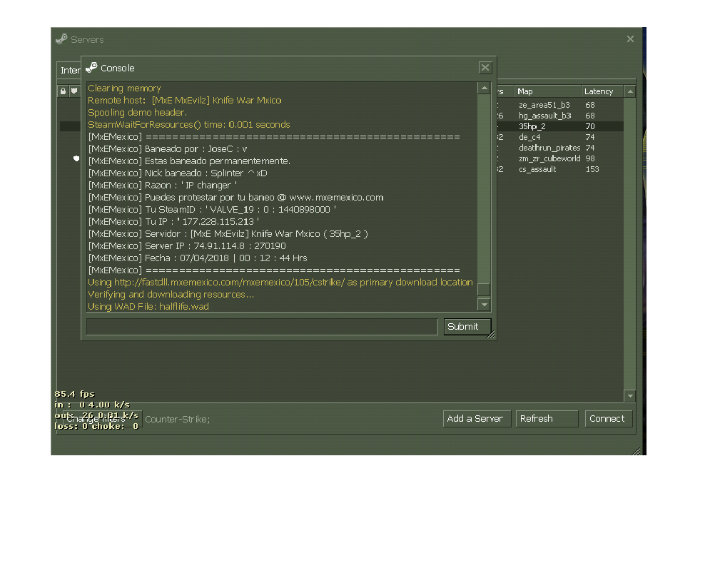Screen dimensions: 725x588
Task: Click the 'Nick baneado : Splinter' line
Action: (178, 173)
